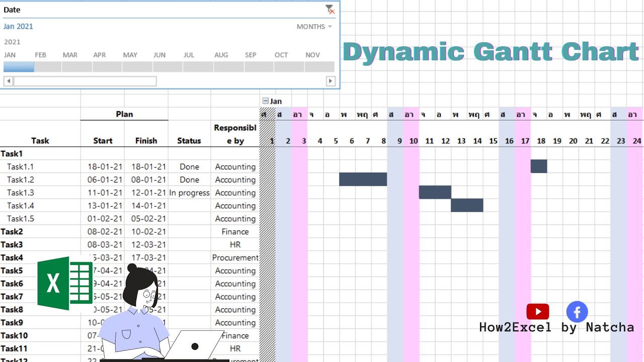Select the Finance cell for Task2
Image resolution: width=644 pixels, height=362 pixels.
pyautogui.click(x=235, y=232)
